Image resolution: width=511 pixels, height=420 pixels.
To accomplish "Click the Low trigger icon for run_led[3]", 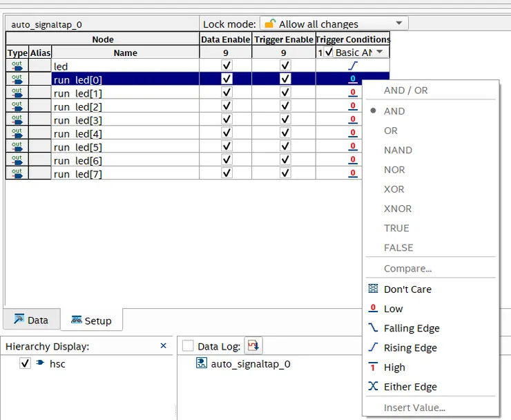I will point(352,120).
